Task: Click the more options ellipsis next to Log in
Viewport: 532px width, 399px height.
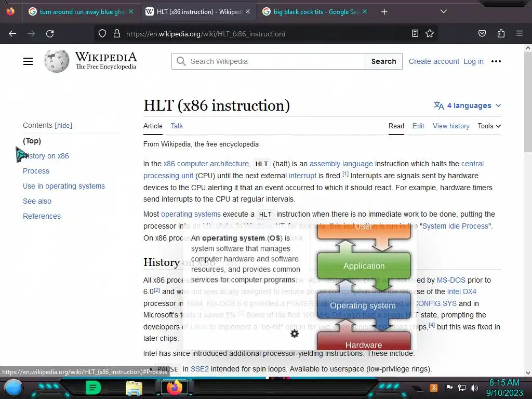Action: click(x=496, y=61)
